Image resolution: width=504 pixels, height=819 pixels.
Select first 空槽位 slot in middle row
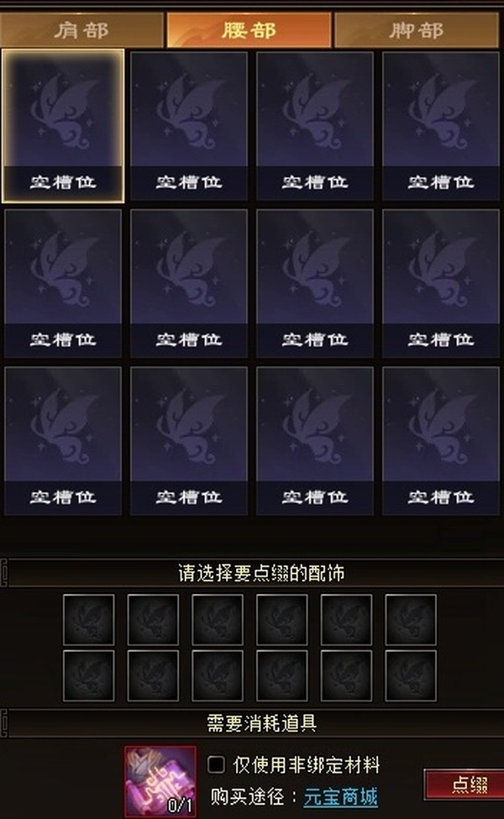pos(63,284)
